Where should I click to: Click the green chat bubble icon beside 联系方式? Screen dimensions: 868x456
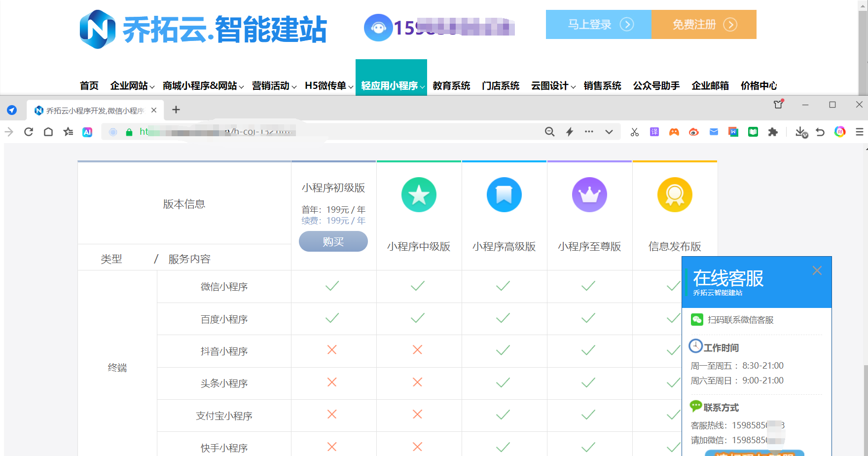(x=696, y=406)
